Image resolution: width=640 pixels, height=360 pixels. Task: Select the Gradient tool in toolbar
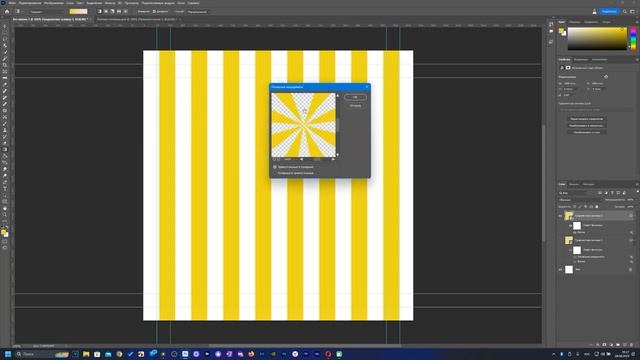(5, 149)
